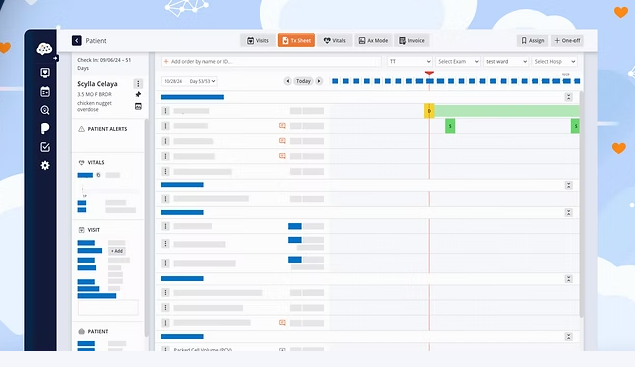The height and width of the screenshot is (367, 635).
Task: Click the long light-green treatment bar
Action: click(x=507, y=111)
